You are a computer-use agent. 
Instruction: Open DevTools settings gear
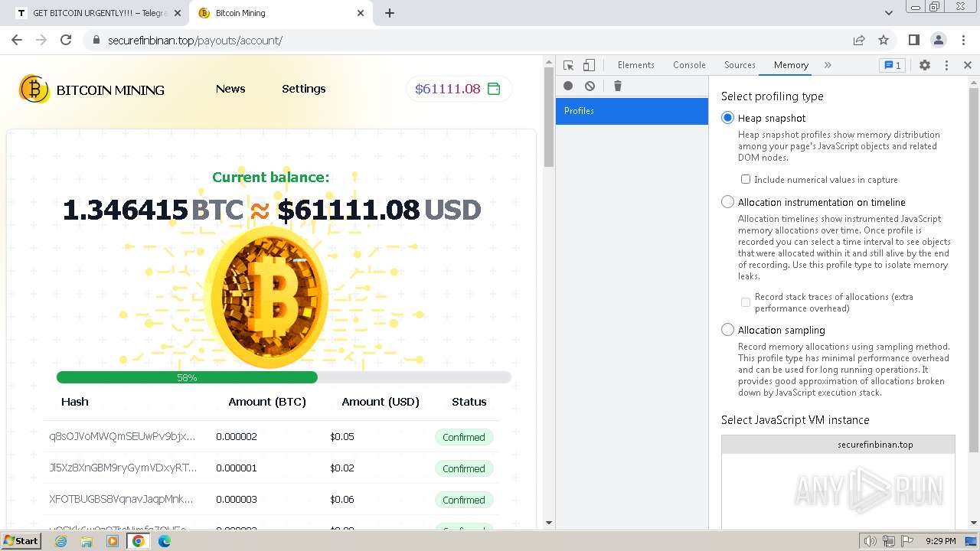click(925, 65)
